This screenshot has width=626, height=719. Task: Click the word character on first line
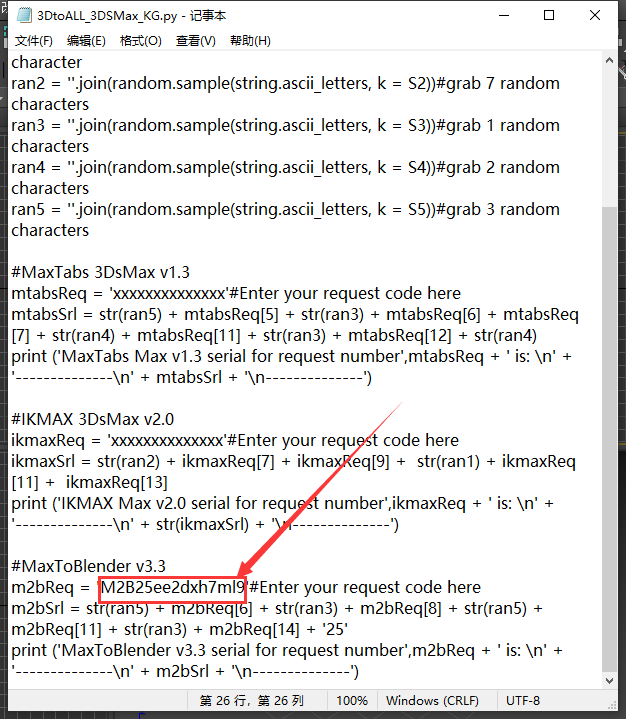pos(46,62)
